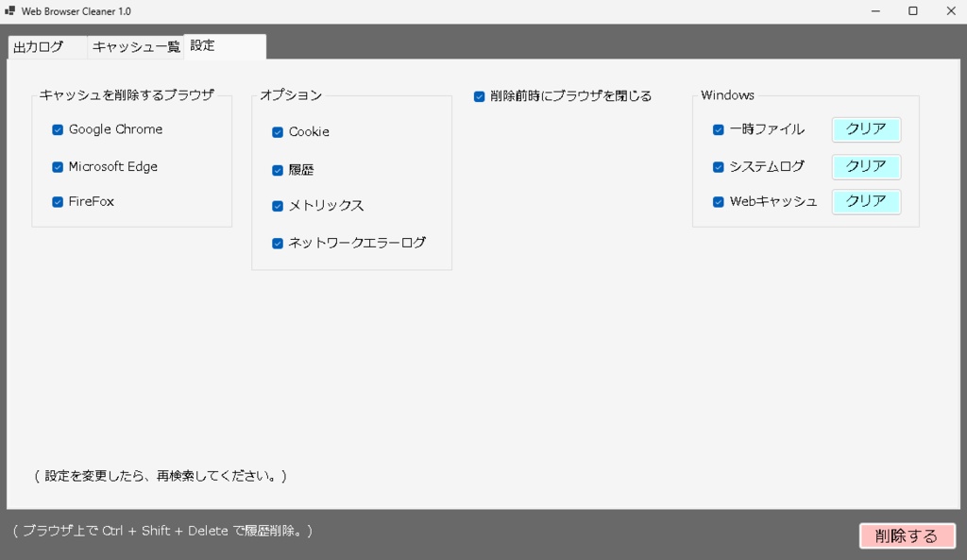The image size is (967, 560).
Task: Uncheck the Webキャッシュ option
Action: (x=718, y=201)
